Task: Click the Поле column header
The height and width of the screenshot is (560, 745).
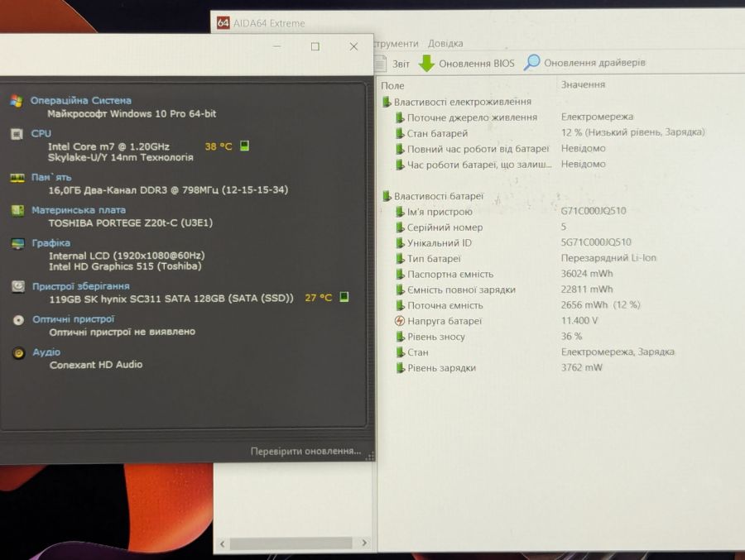Action: pos(393,85)
